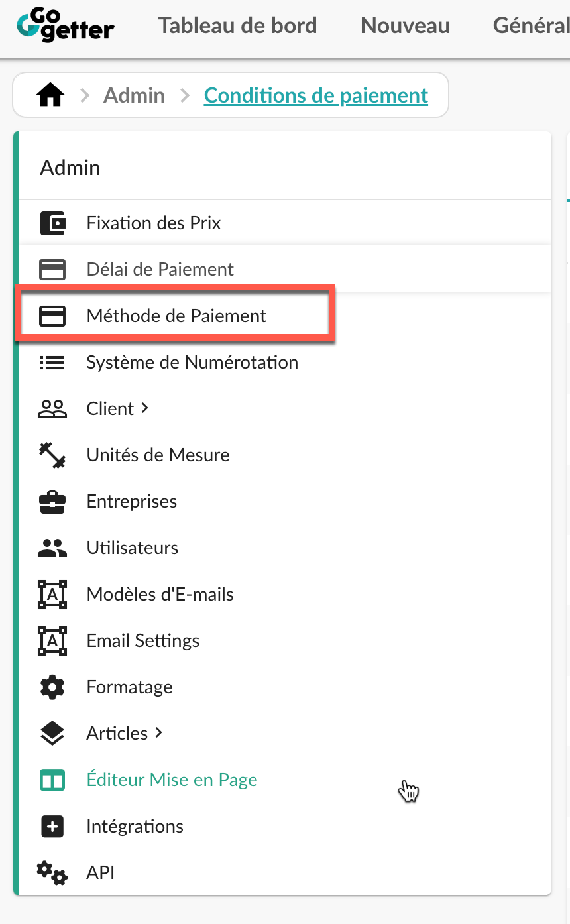The image size is (570, 924).
Task: Click the layout icon for Éditeur Mise en Page
Action: (52, 780)
